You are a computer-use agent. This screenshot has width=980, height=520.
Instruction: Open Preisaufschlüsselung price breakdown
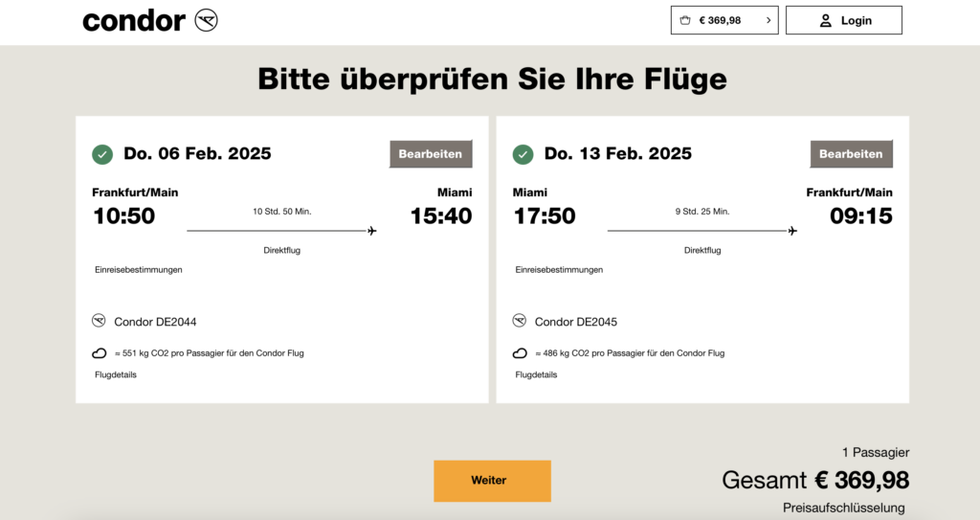click(843, 508)
